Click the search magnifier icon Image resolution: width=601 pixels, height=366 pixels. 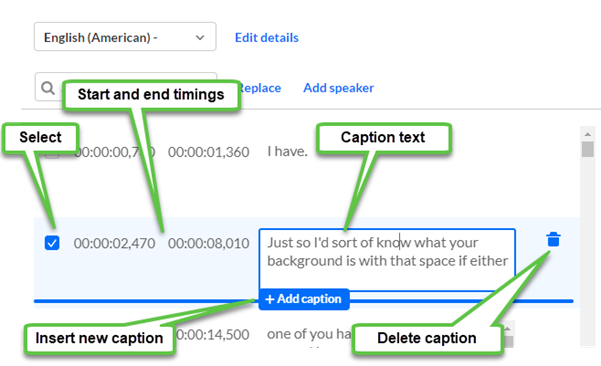tap(48, 88)
